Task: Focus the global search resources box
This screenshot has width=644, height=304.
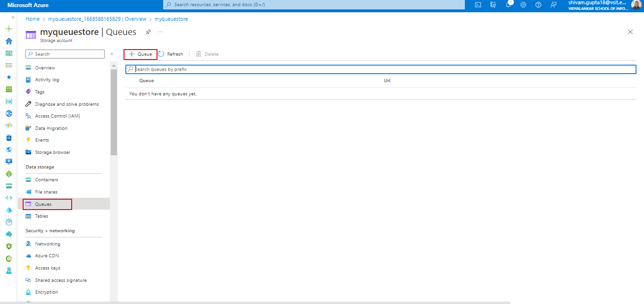Action: click(x=313, y=5)
